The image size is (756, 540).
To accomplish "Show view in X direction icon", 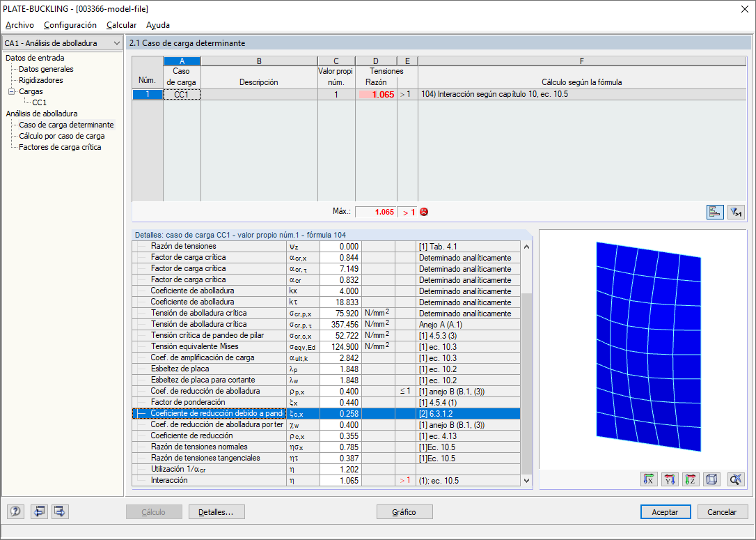I will tap(649, 479).
